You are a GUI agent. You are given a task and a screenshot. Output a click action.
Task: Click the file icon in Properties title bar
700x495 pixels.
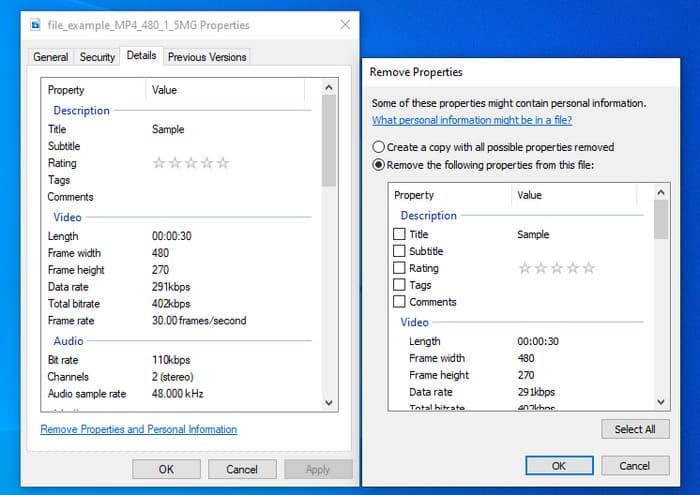pyautogui.click(x=35, y=25)
